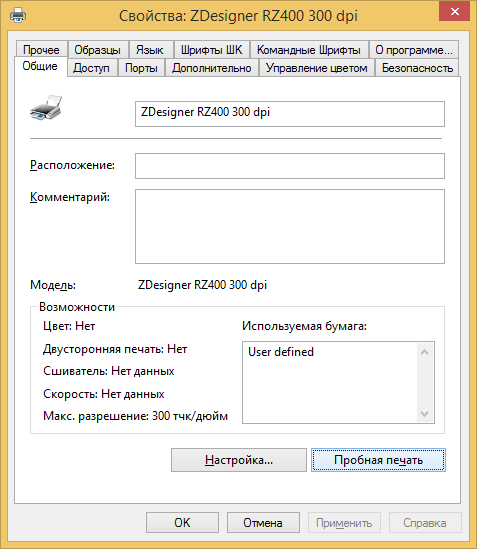Select the Язык tab
477x549 pixels.
[150, 50]
